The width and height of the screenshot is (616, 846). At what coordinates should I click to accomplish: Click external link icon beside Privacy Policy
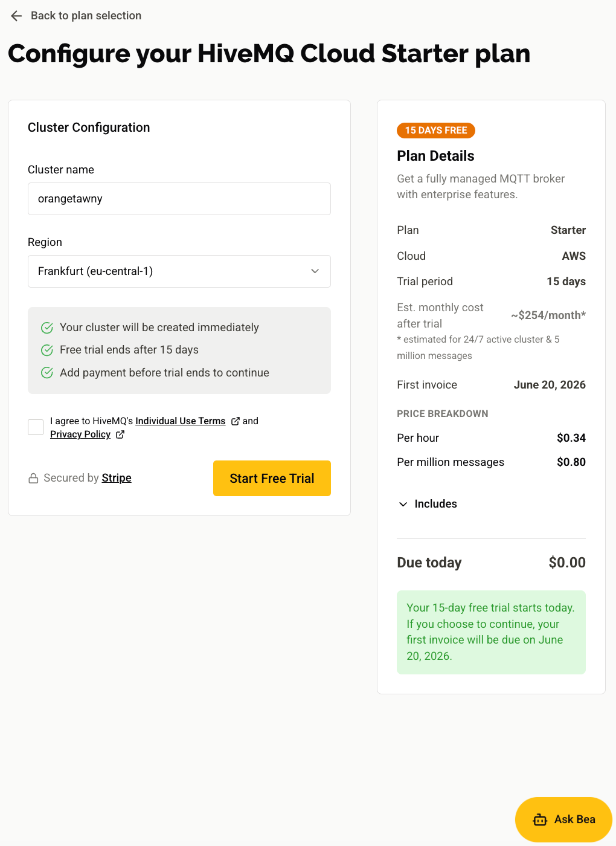pos(120,434)
